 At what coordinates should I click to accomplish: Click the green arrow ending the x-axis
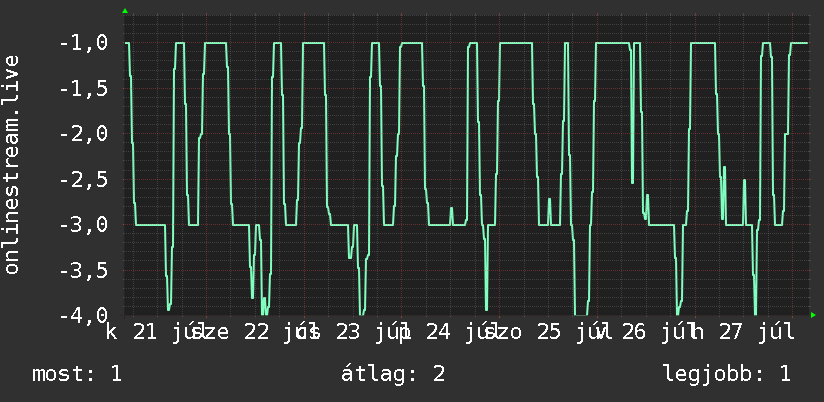click(x=813, y=315)
